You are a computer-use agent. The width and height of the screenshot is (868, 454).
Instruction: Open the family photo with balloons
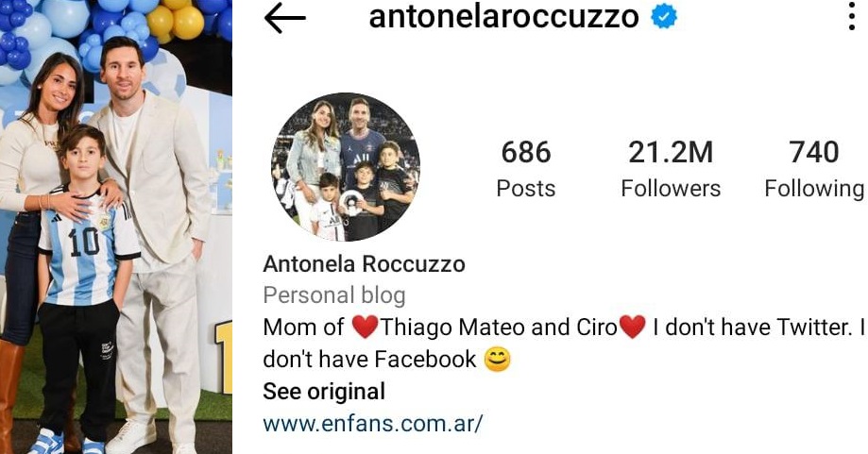point(115,227)
